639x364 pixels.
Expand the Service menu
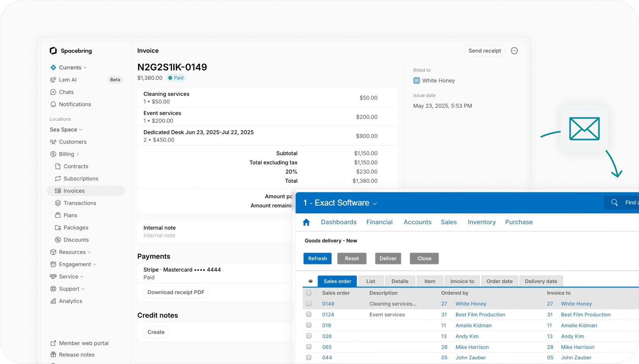81,277
